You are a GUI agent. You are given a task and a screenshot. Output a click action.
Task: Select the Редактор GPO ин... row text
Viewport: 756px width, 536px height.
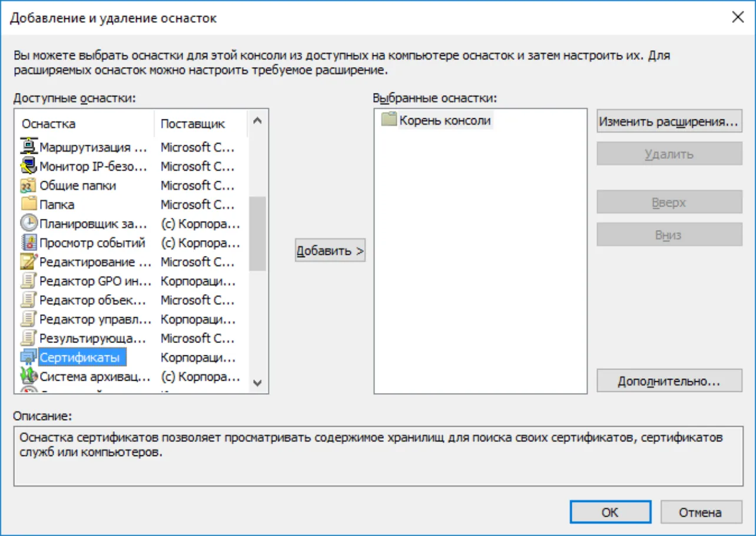[95, 281]
